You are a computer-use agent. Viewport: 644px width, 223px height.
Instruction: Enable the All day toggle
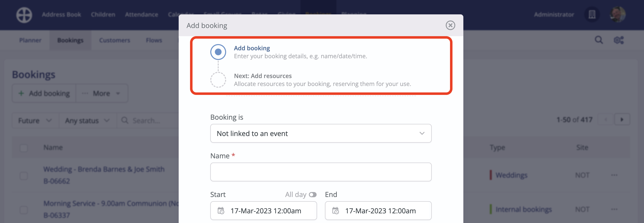(313, 195)
